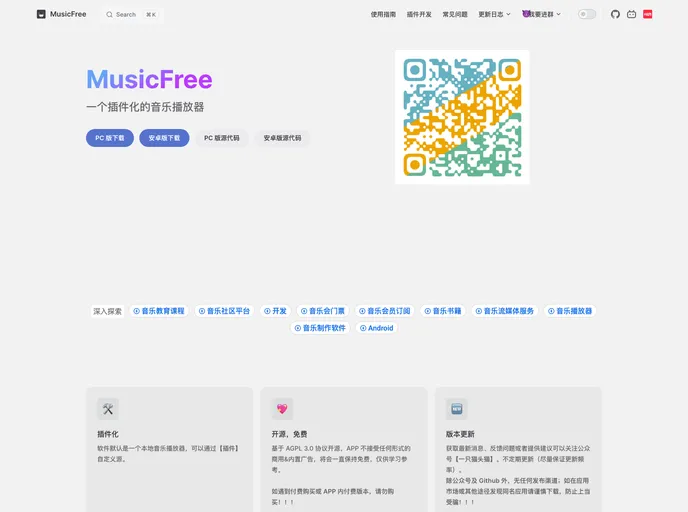Open 音乐会员订阅 explore tag
Image resolution: width=688 pixels, height=512 pixels.
(x=384, y=311)
